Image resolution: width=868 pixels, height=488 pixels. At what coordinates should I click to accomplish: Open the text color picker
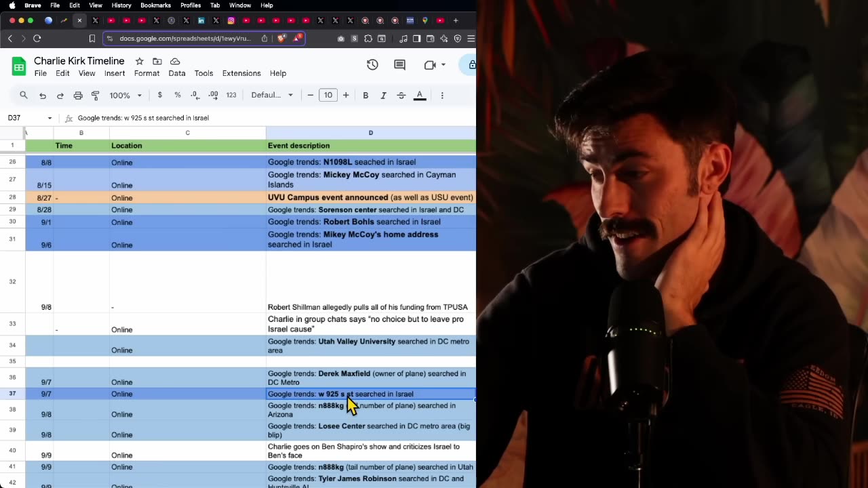coord(420,96)
